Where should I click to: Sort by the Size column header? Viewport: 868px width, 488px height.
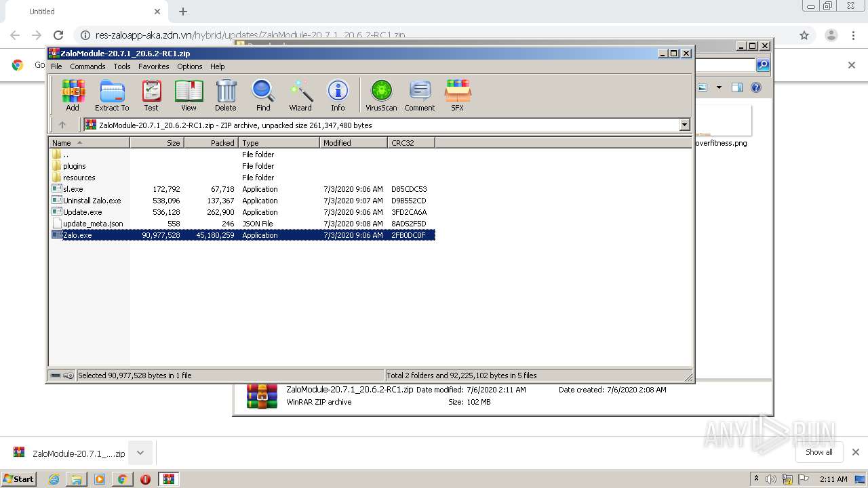pos(157,143)
